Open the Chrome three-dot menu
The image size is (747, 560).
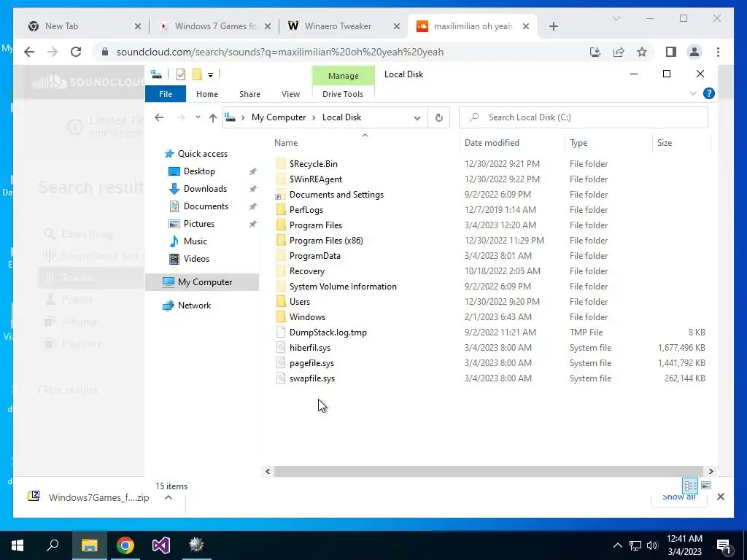pos(718,52)
